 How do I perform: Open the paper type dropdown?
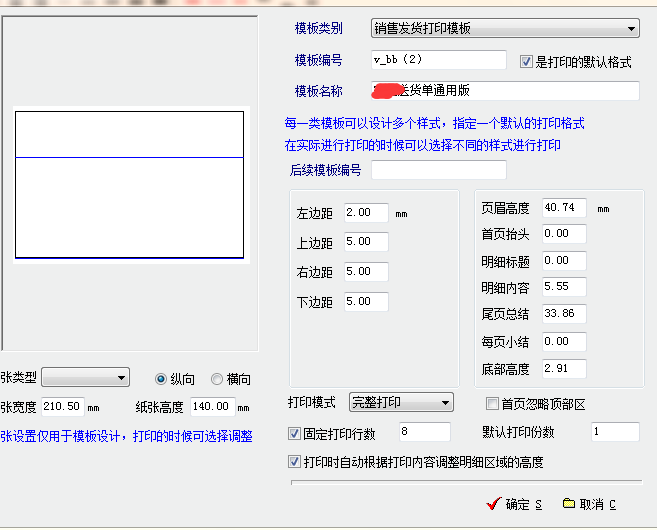85,377
